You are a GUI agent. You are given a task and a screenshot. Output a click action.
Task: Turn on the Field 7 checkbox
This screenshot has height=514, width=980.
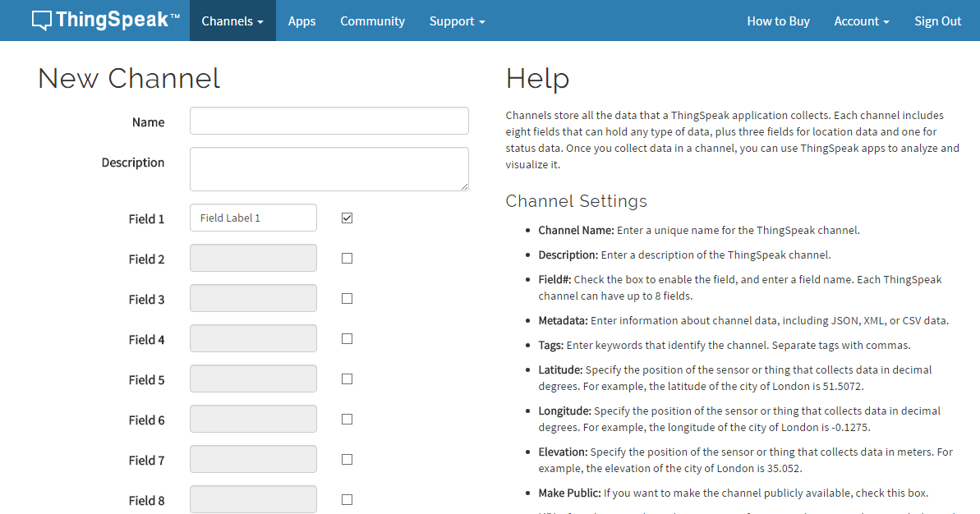pos(347,459)
